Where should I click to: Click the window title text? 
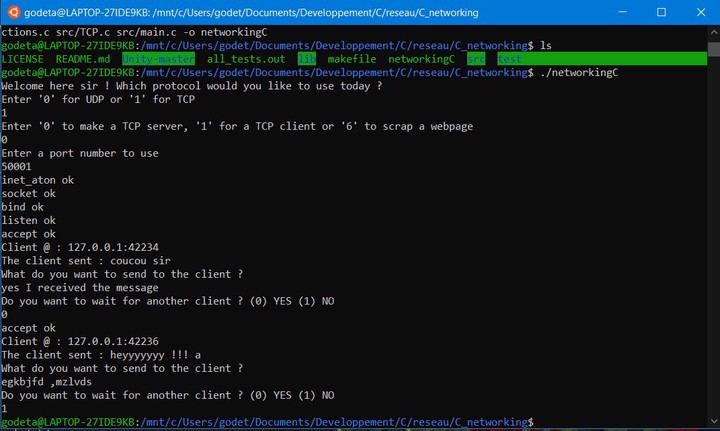click(x=251, y=12)
